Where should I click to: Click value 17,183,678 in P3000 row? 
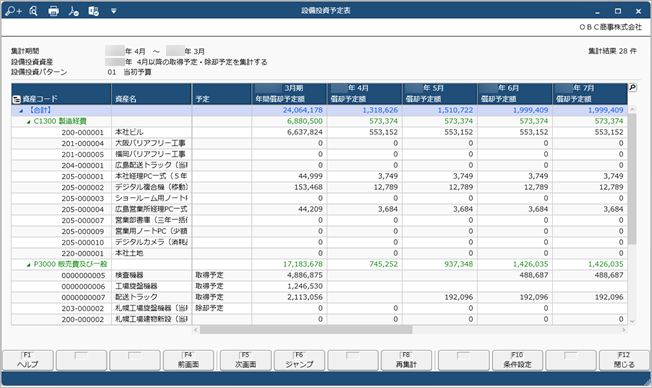[303, 264]
